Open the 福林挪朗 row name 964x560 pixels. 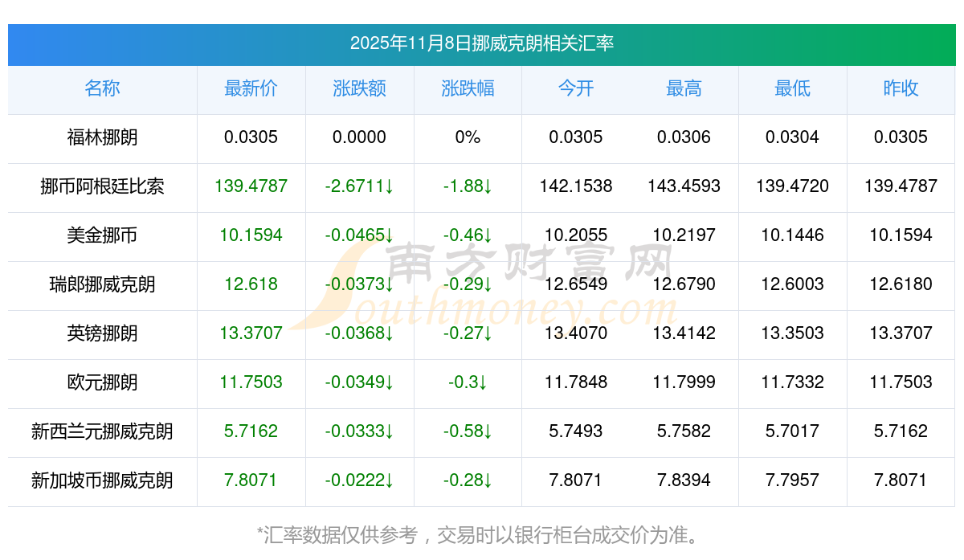click(x=102, y=137)
